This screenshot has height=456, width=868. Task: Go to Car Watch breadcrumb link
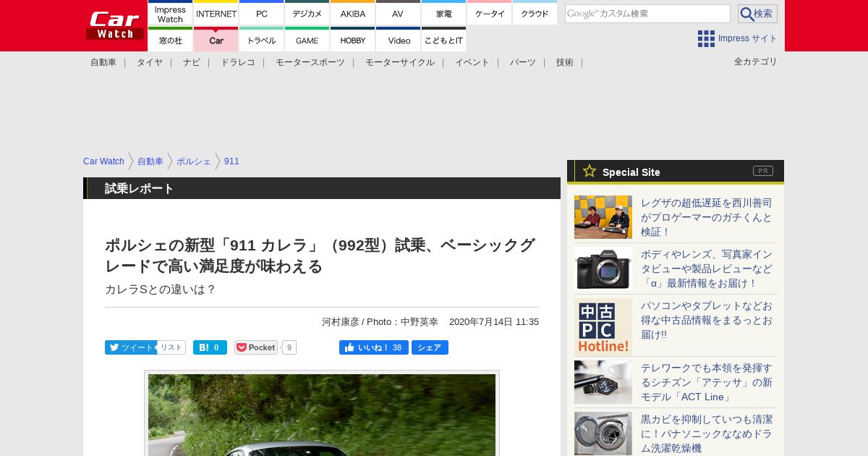pos(103,161)
